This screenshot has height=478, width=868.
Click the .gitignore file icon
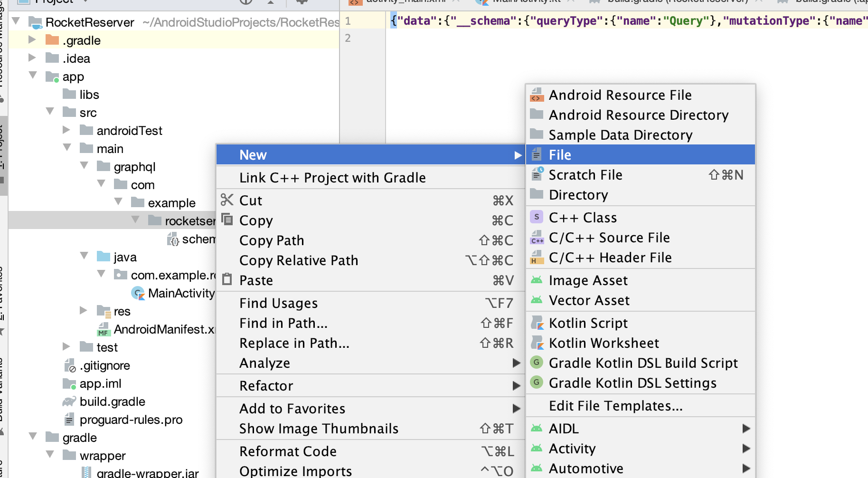pos(69,365)
